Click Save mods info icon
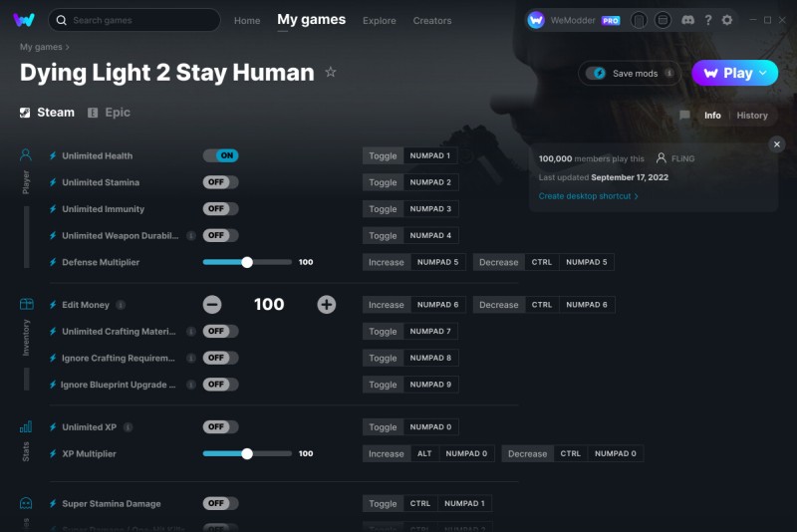The width and height of the screenshot is (797, 532). pyautogui.click(x=669, y=73)
